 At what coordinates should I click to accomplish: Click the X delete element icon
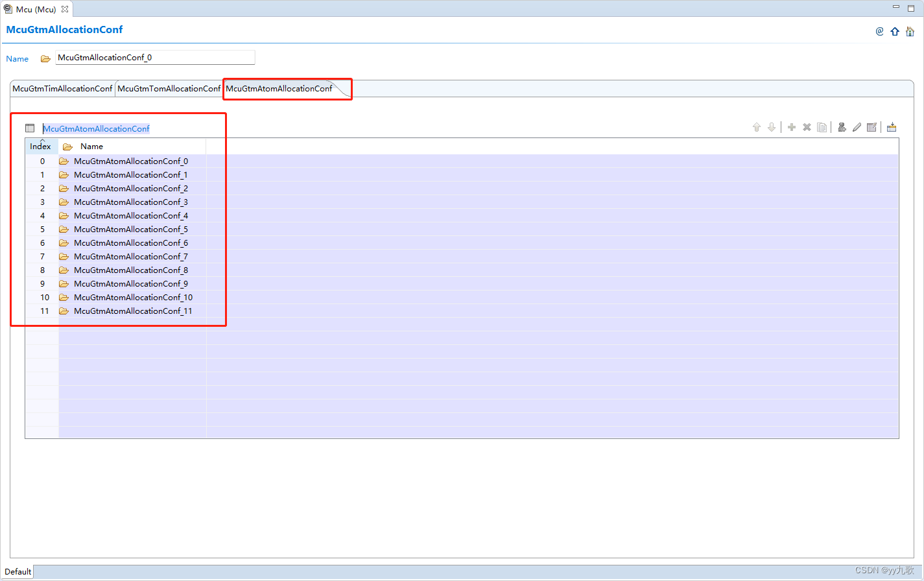click(x=807, y=127)
